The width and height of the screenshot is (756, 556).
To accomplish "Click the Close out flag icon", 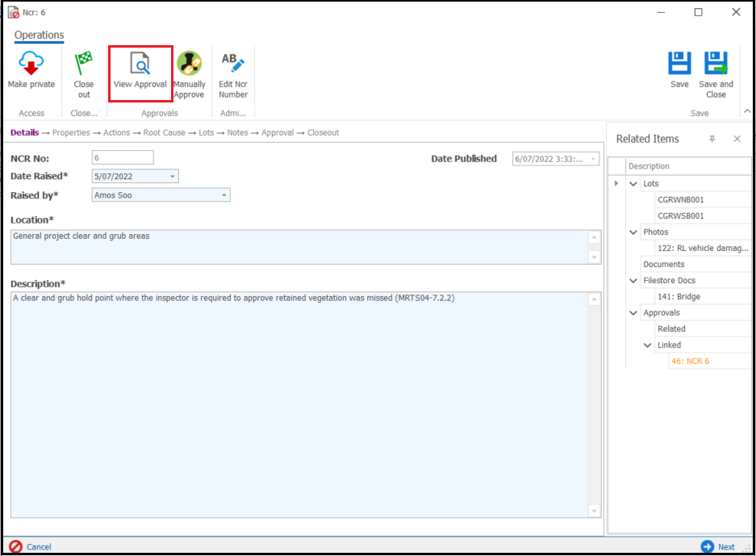I will (x=84, y=64).
